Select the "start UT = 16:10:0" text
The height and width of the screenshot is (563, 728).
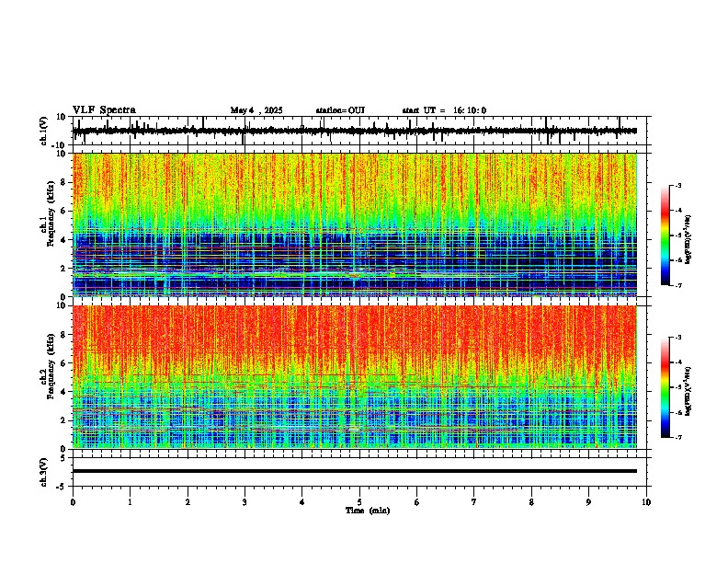click(x=444, y=110)
